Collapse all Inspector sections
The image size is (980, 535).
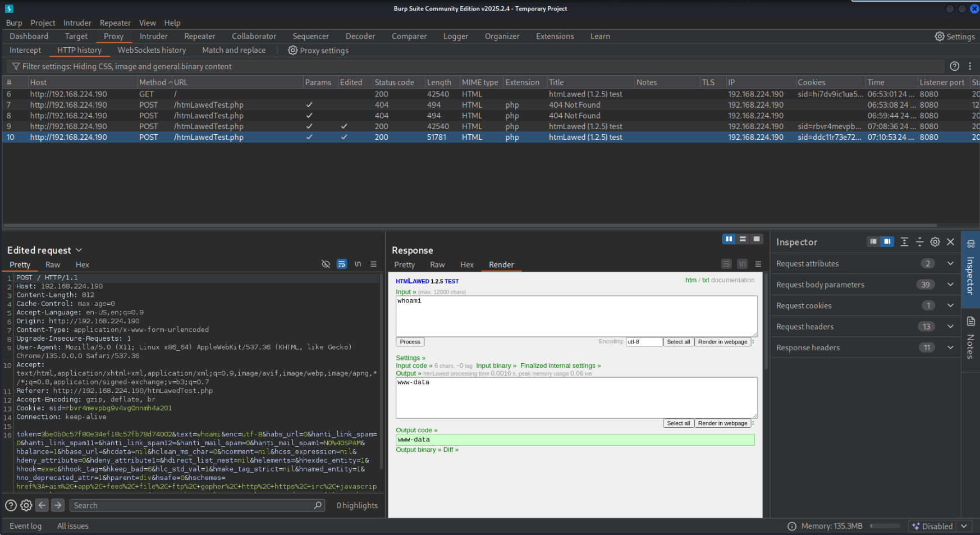click(919, 241)
